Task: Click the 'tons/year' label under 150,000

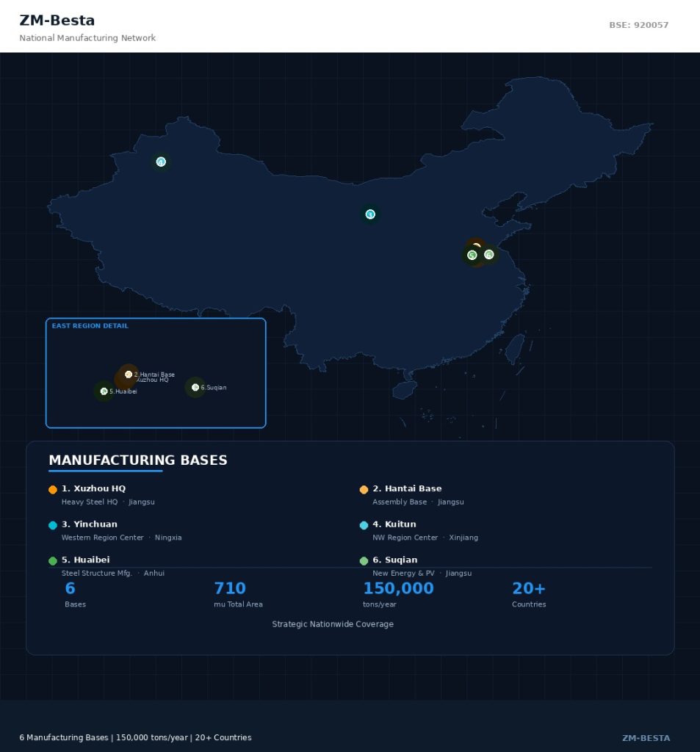Action: tap(380, 604)
